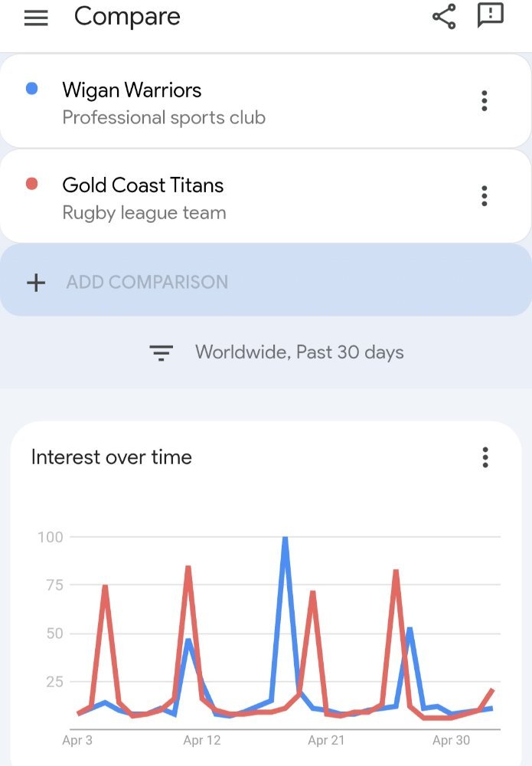Open Gold Coast Titans three-dot options menu

tap(485, 196)
